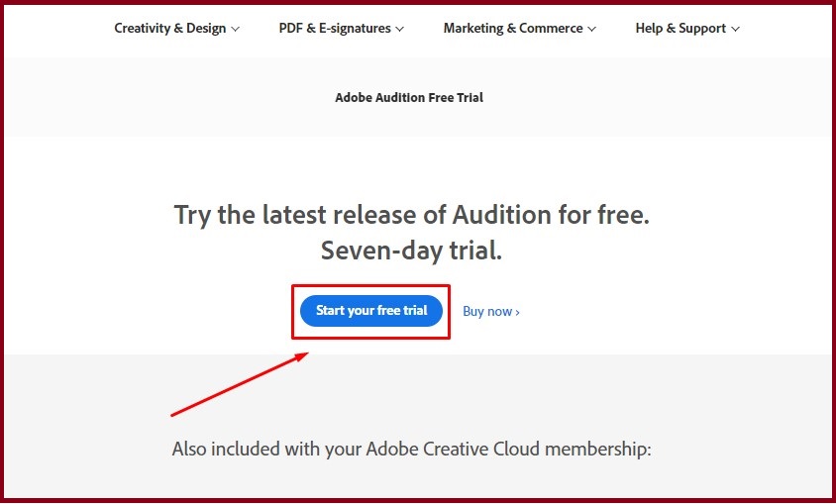Expand the PDF & E-signatures chevron
This screenshot has height=504, width=836.
click(x=400, y=29)
